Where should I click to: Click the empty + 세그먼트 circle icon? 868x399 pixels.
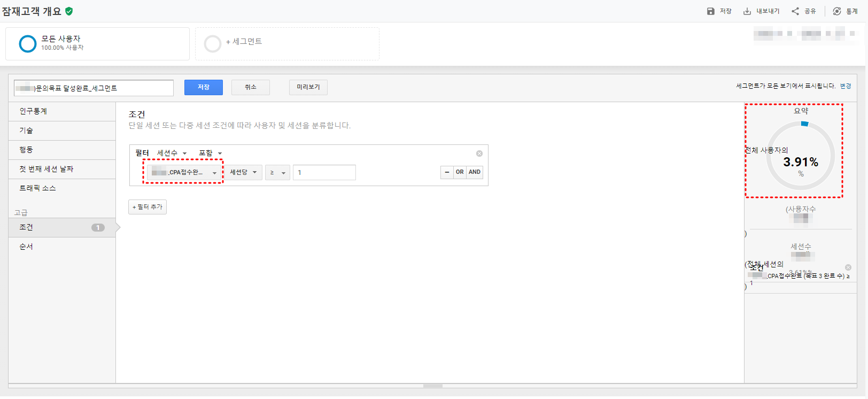pyautogui.click(x=213, y=44)
